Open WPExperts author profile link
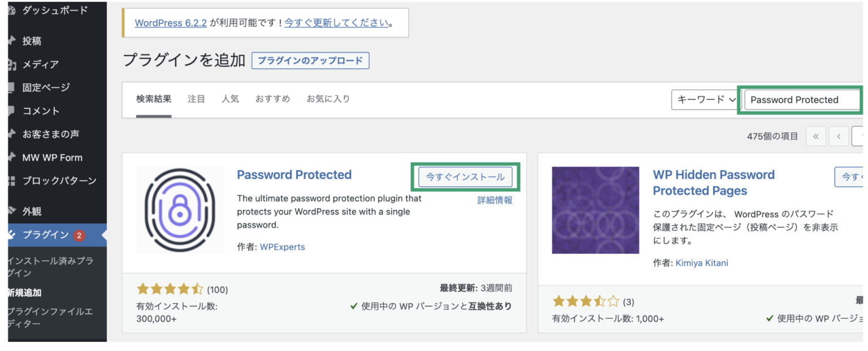 pos(283,247)
